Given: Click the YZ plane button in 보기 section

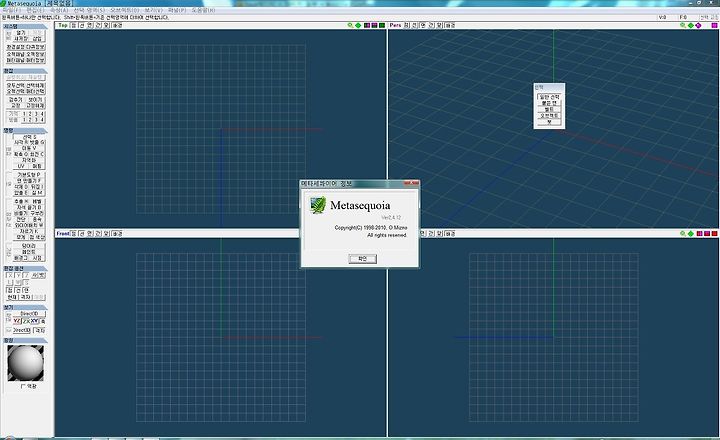Looking at the screenshot, I should (x=17, y=321).
